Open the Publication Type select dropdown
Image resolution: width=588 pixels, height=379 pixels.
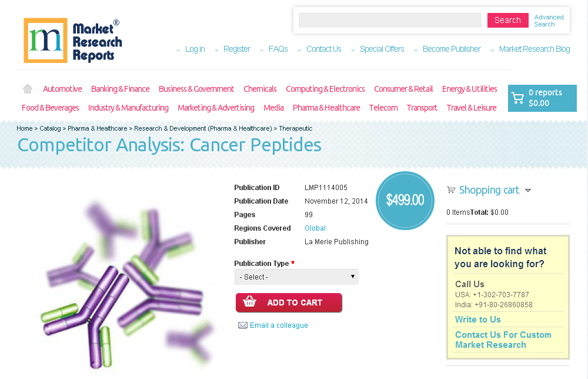pos(296,277)
